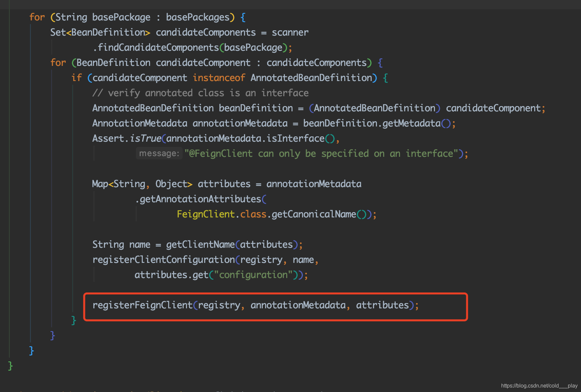581x392 pixels.
Task: Click the comment 'verify annotated class is an interface'
Action: tap(200, 93)
